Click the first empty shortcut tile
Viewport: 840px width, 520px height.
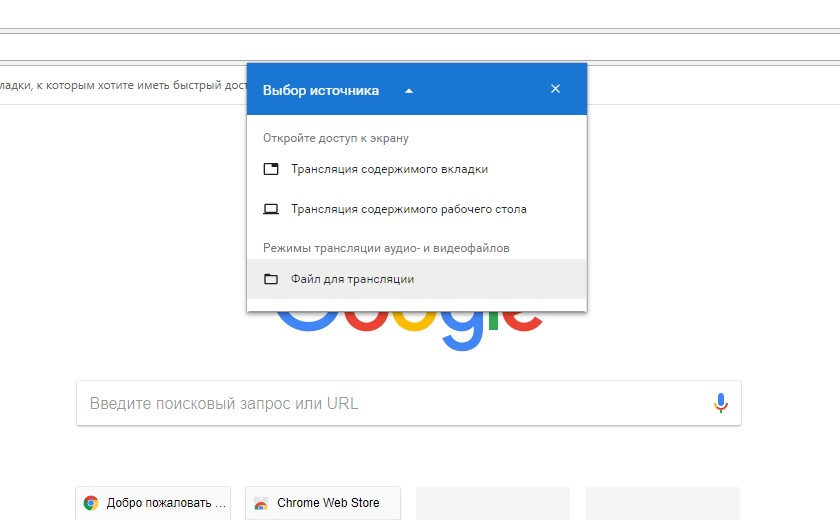(492, 503)
